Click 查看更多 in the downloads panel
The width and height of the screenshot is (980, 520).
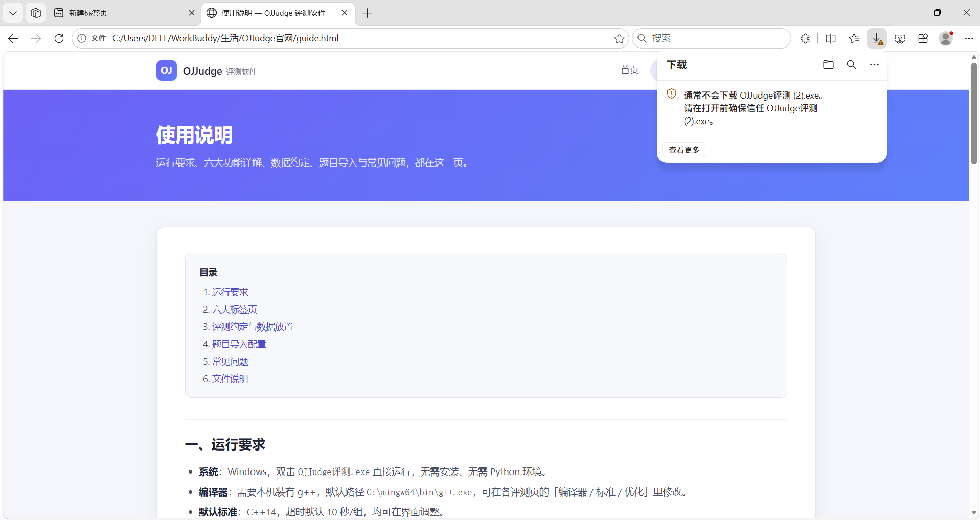(684, 150)
